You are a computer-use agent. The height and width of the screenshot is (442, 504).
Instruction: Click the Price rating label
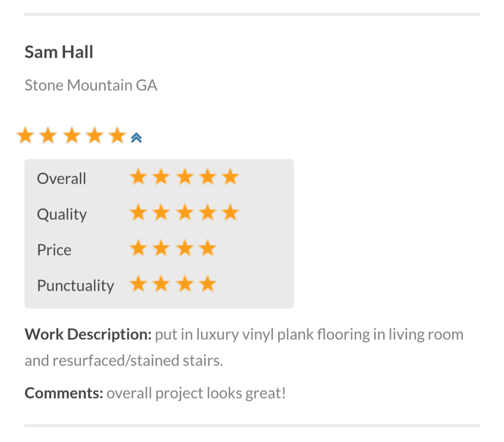(x=54, y=250)
